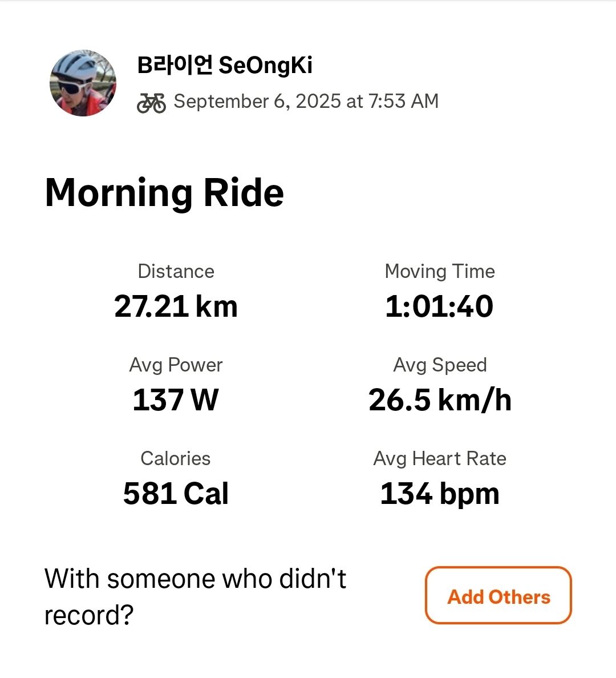Tap the athlete name B라이언 SeOngKi
616x678 pixels.
click(x=225, y=65)
